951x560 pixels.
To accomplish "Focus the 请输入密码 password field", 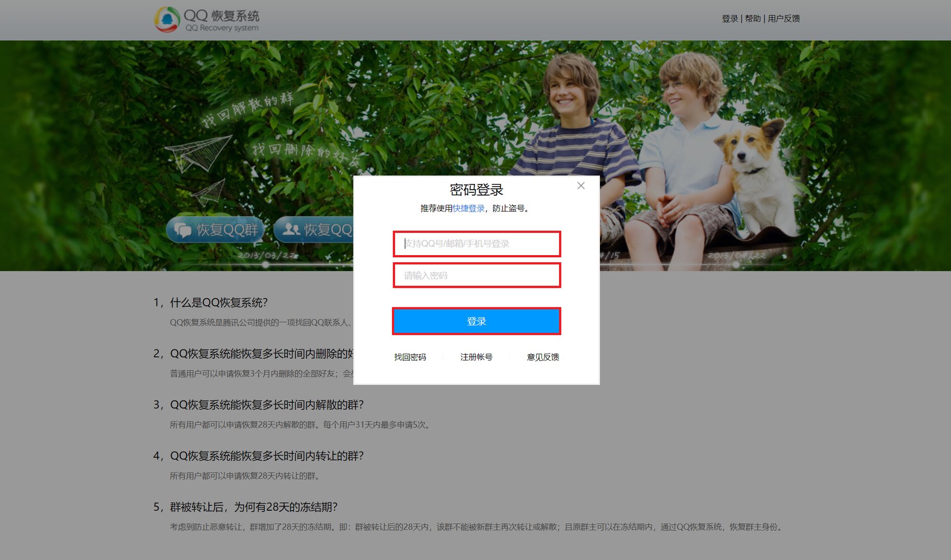I will pos(477,275).
